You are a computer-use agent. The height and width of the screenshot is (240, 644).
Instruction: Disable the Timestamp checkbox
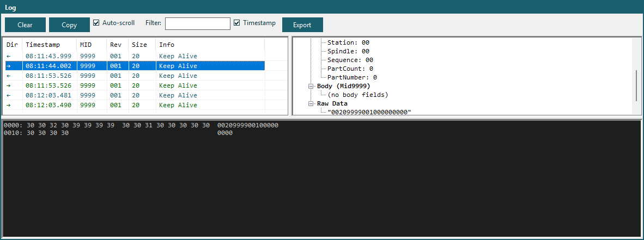pos(236,22)
